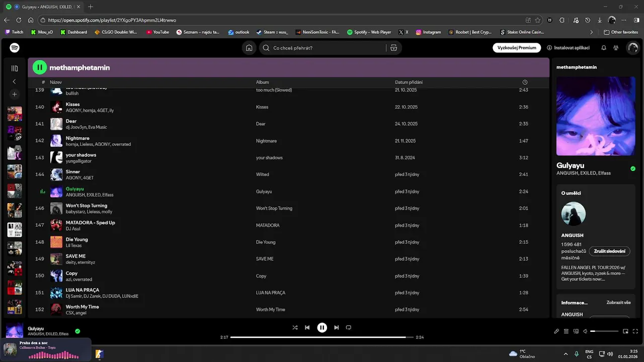
Task: Collapse sidebar with left chevron
Action: [14, 81]
